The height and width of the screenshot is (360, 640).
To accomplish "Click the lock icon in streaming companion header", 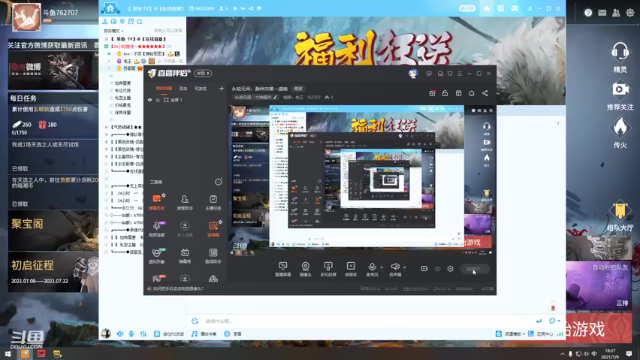I will tap(445, 93).
